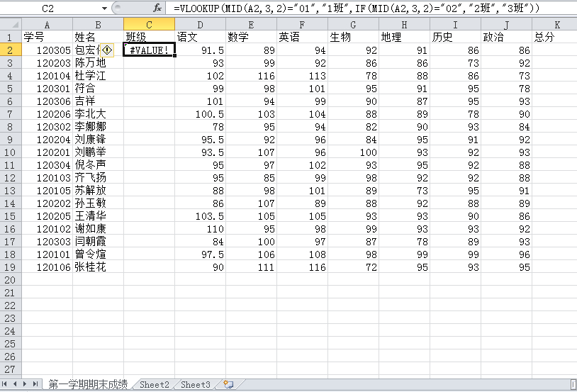The width and height of the screenshot is (577, 392).
Task: Click next sheet navigation arrow
Action: tap(25, 384)
